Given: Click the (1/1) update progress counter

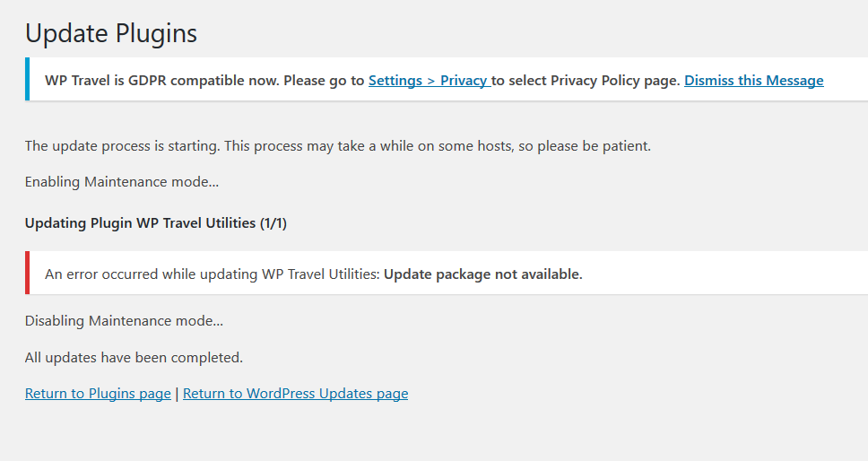Looking at the screenshot, I should (273, 223).
